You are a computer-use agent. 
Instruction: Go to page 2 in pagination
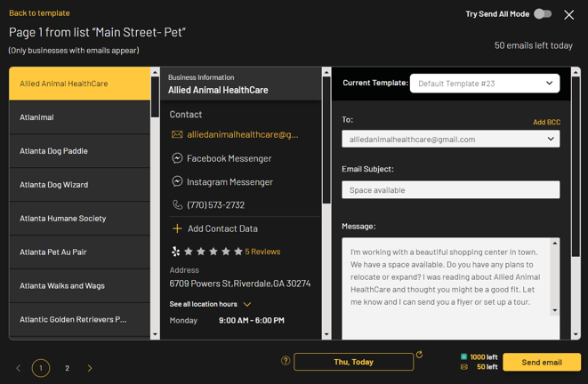coord(67,368)
